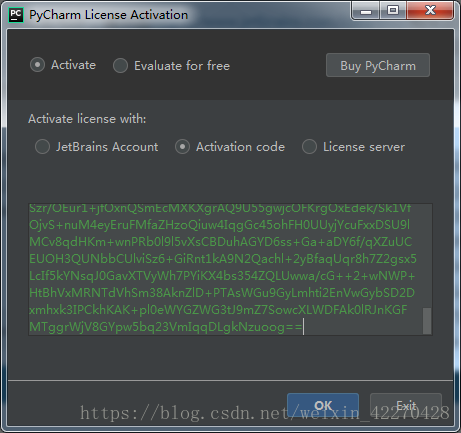Click the code line starting with EUOH3QUNbb

[223, 259]
